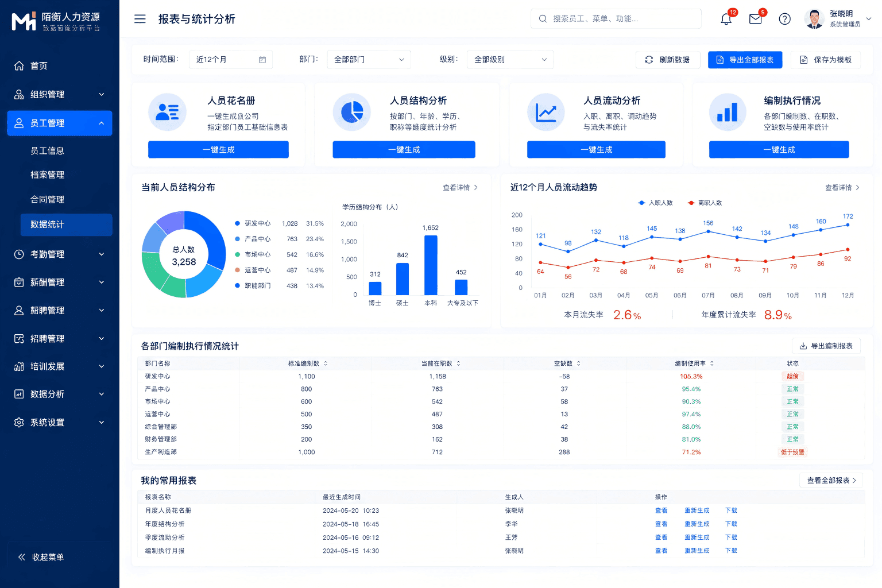
Task: Click the 导出全部报表 button
Action: 745,60
